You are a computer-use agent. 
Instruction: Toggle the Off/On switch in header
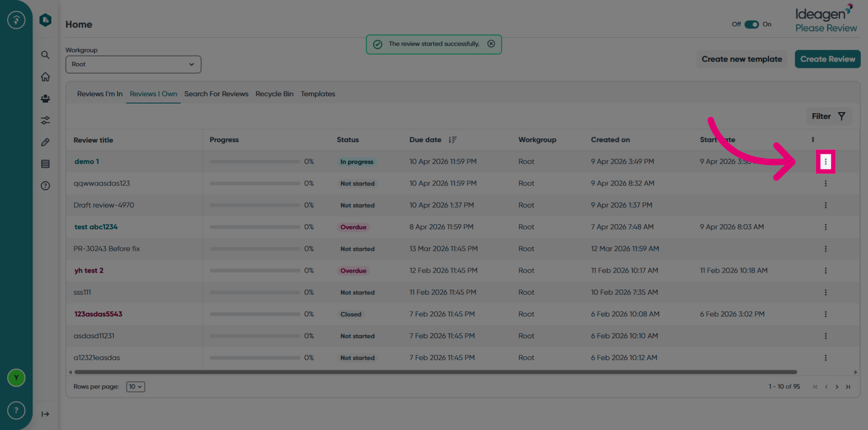pos(752,24)
